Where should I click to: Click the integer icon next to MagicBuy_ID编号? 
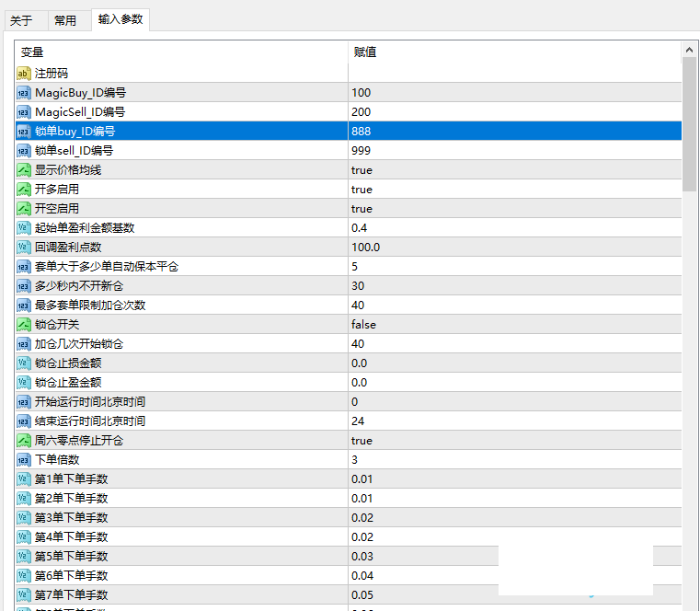pyautogui.click(x=24, y=92)
